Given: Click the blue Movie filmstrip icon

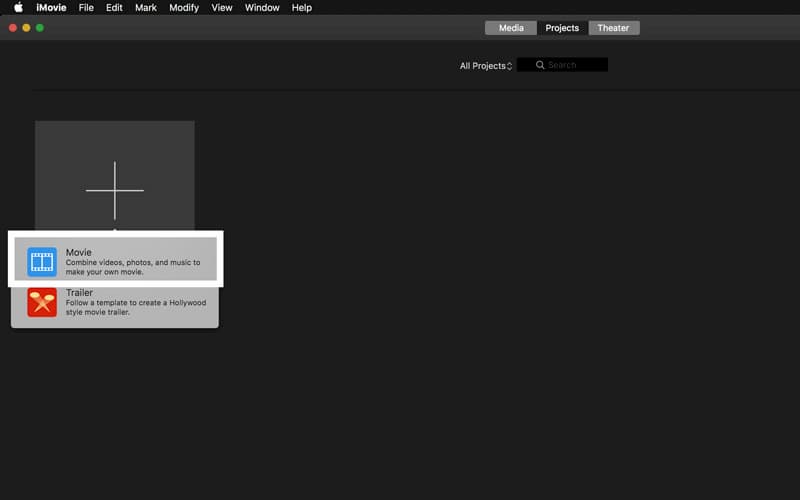Looking at the screenshot, I should 42,262.
